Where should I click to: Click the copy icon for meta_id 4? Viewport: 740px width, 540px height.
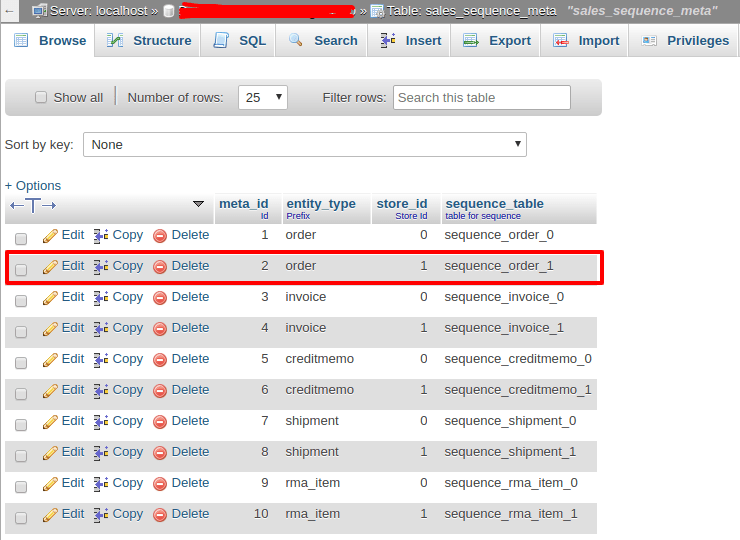pos(101,329)
